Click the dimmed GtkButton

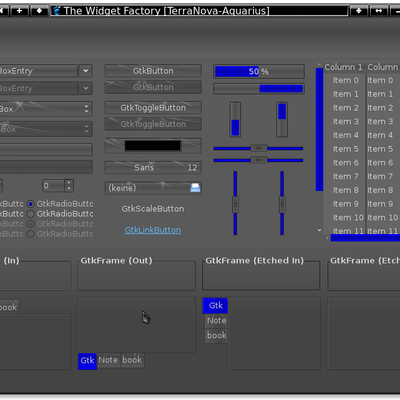[153, 87]
